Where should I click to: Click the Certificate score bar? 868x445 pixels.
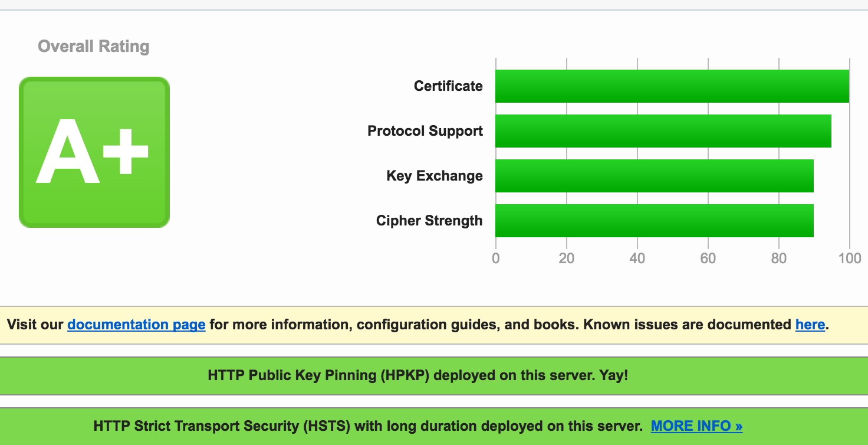(672, 86)
